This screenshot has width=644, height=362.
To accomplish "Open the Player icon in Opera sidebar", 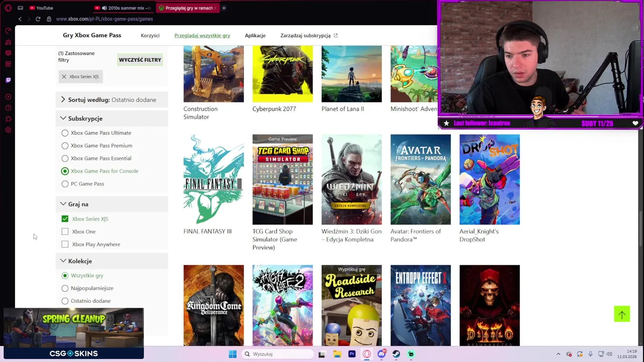I will pyautogui.click(x=8, y=97).
